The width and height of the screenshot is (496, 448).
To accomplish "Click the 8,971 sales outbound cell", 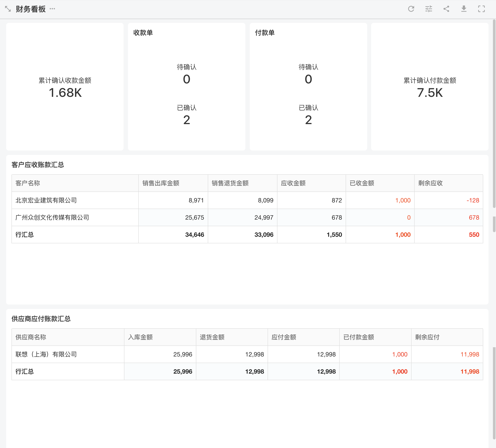I will point(173,200).
